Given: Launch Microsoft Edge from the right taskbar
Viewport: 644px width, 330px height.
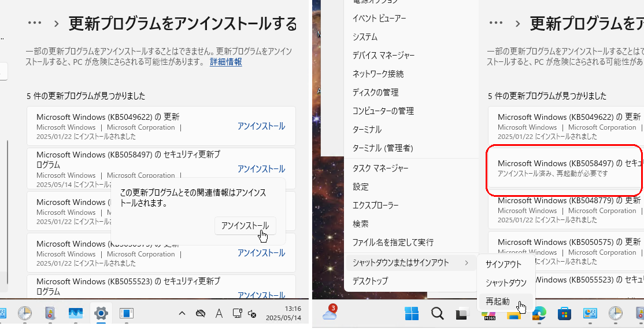Looking at the screenshot, I should click(x=539, y=314).
